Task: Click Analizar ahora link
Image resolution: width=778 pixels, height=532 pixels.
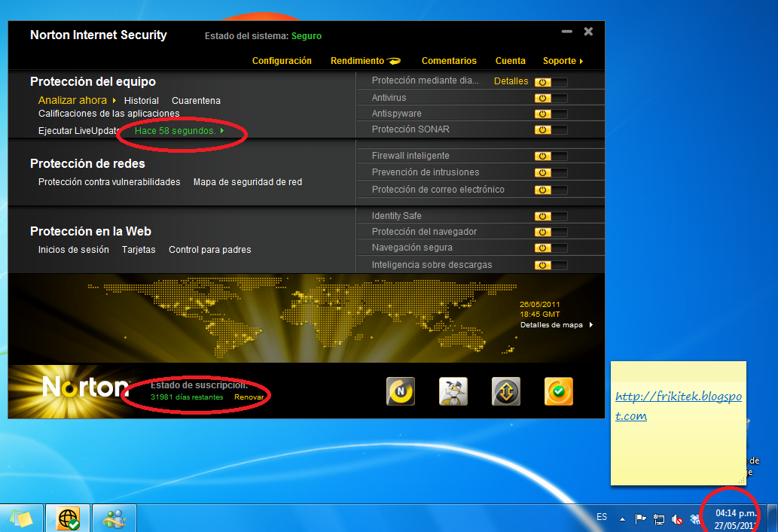Action: click(72, 100)
